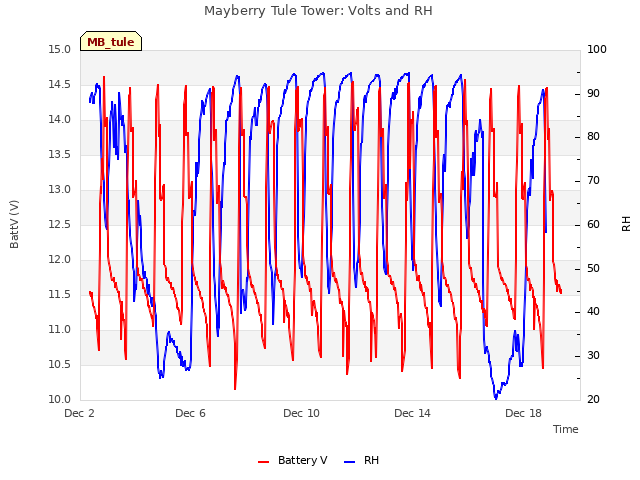Click the Dec 14 date tick

coord(412,413)
